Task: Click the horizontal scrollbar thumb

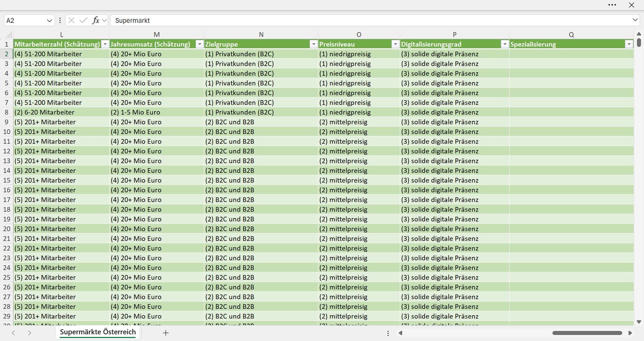Action: click(587, 333)
